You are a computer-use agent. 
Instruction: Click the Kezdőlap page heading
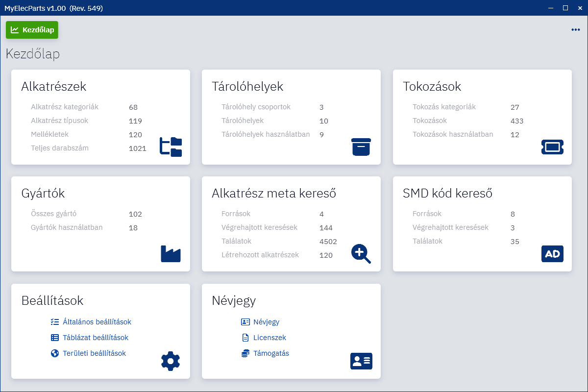click(x=33, y=54)
